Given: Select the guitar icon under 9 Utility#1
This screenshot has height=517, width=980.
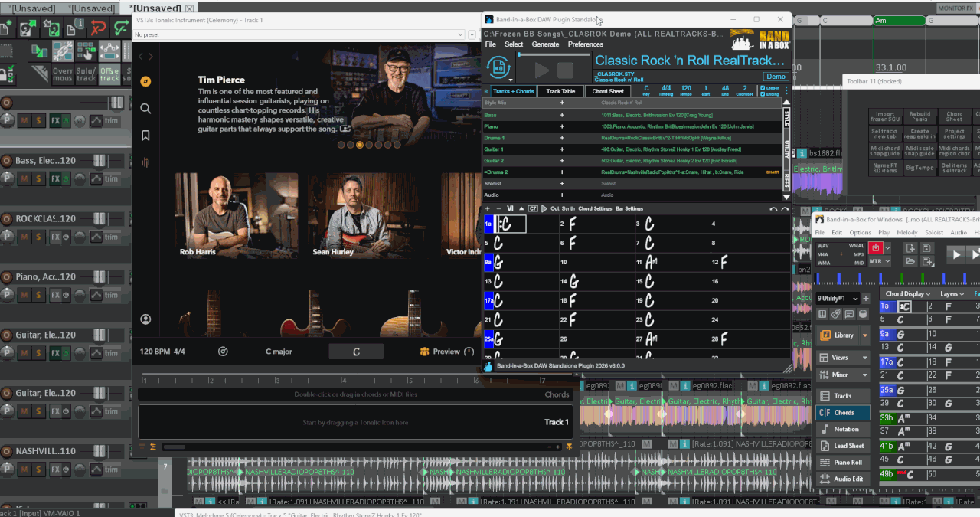Looking at the screenshot, I should click(835, 314).
